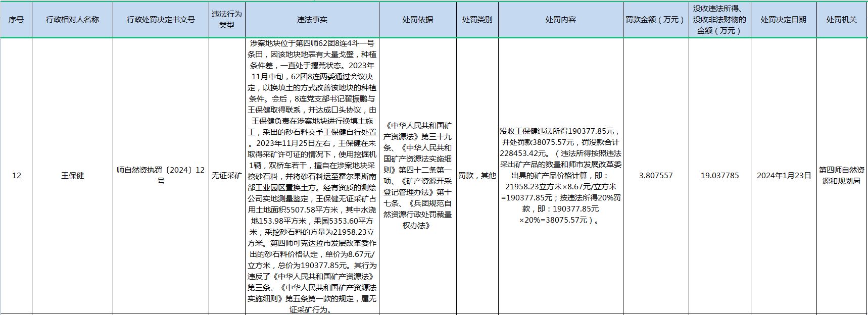The width and height of the screenshot is (868, 315).
Task: Click the 违法行为类型 column header
Action: (227, 20)
